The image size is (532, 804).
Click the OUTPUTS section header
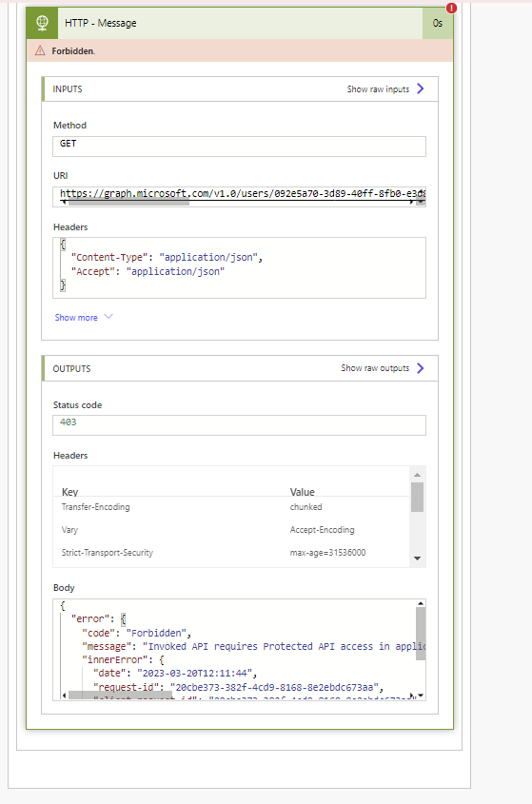[240, 368]
